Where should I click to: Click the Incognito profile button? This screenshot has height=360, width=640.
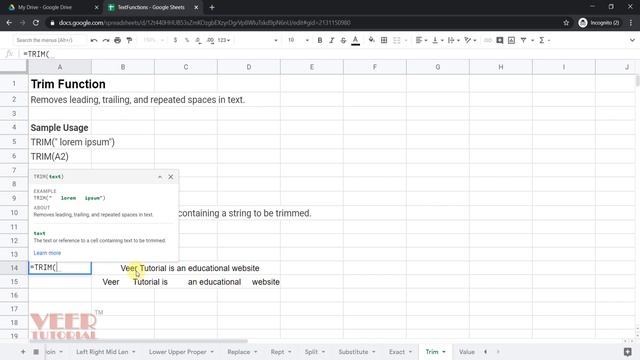[599, 23]
